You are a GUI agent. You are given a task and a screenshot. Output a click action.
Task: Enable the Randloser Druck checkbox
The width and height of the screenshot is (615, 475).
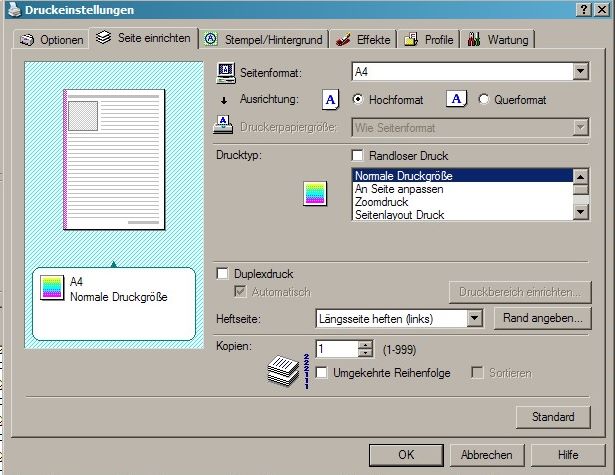coord(358,156)
